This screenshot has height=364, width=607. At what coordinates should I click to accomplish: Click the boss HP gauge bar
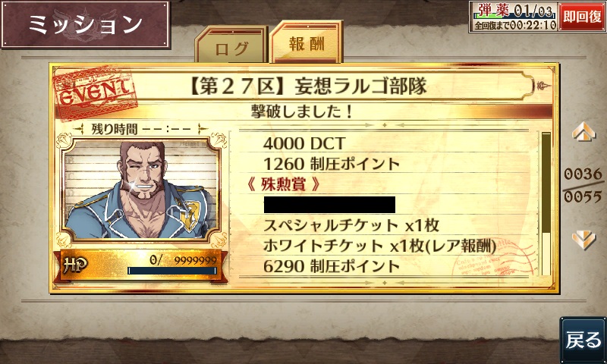pyautogui.click(x=172, y=271)
